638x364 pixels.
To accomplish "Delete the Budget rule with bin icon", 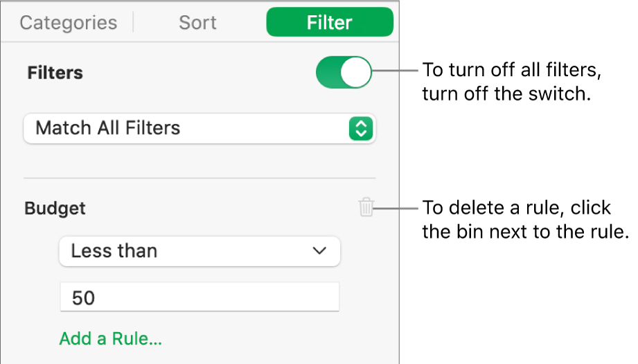I will click(366, 207).
